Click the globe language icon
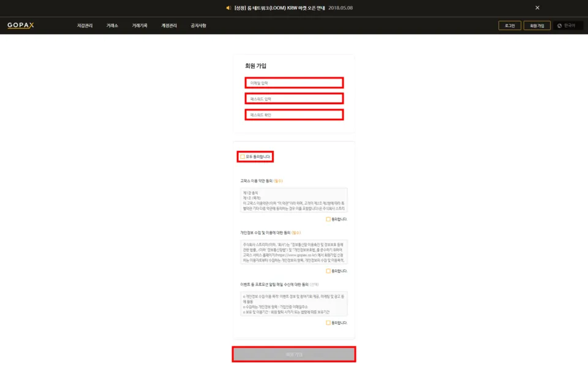This screenshot has width=588, height=366. pyautogui.click(x=559, y=26)
